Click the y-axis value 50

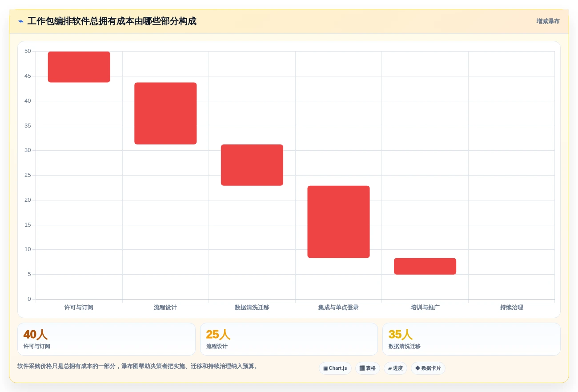pos(28,51)
